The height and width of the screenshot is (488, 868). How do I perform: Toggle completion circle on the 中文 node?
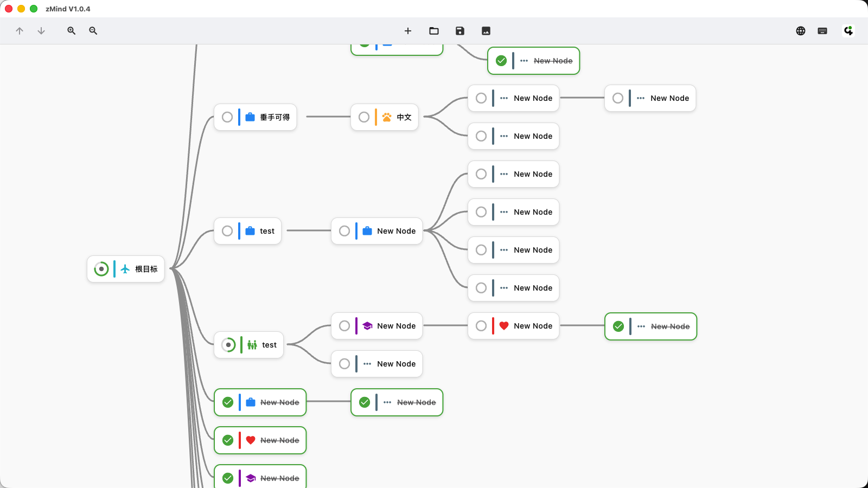364,117
